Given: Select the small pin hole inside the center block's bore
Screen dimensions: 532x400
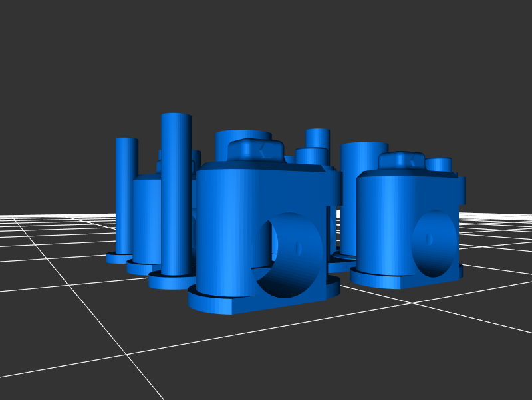Looking at the screenshot, I should (299, 249).
